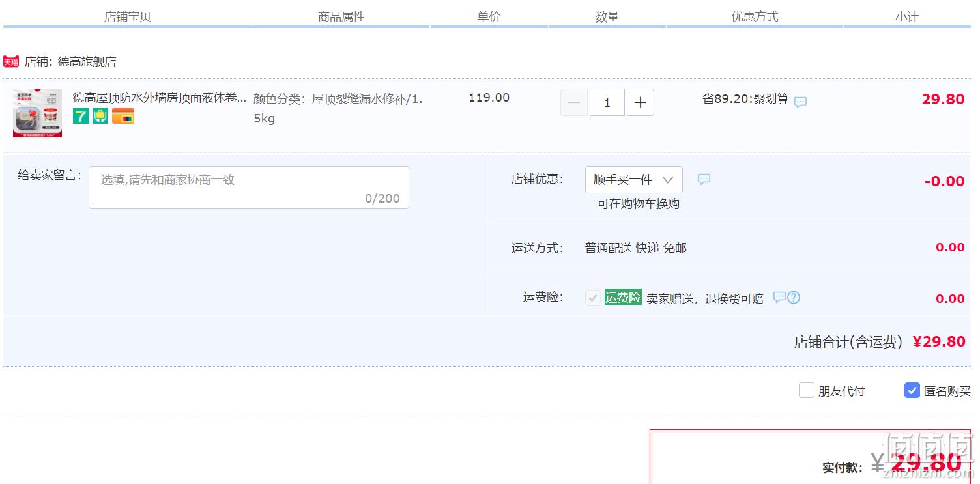Click the 数量 column header
980x484 pixels.
pyautogui.click(x=607, y=17)
